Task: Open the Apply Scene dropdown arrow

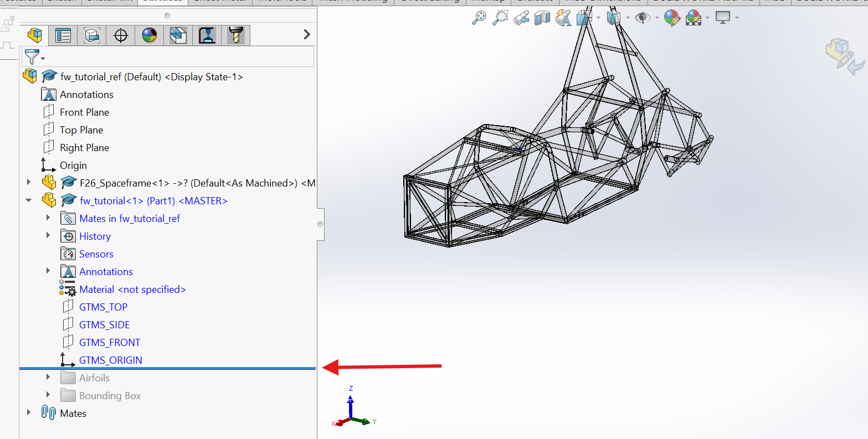Action: [x=708, y=18]
